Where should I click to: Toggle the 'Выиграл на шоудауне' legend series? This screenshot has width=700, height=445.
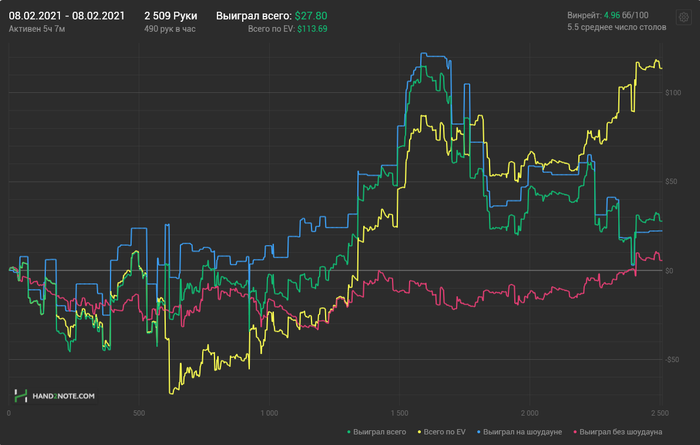pos(520,432)
